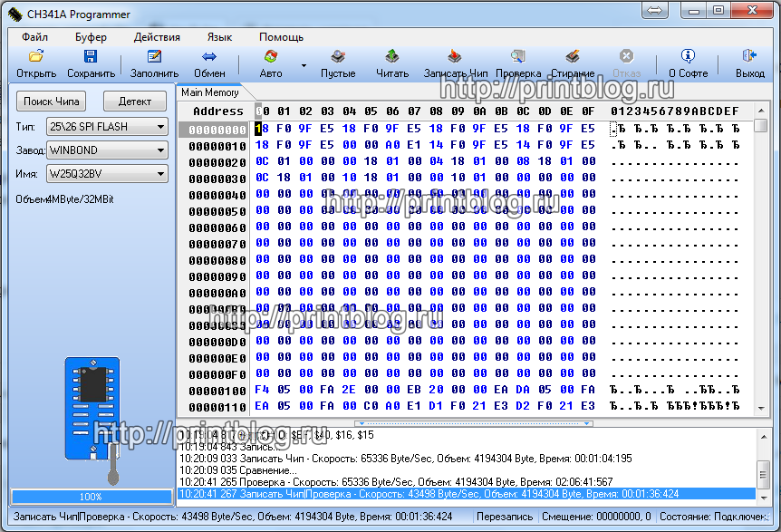
Task: Click the Авто toolbar icon
Action: [270, 57]
